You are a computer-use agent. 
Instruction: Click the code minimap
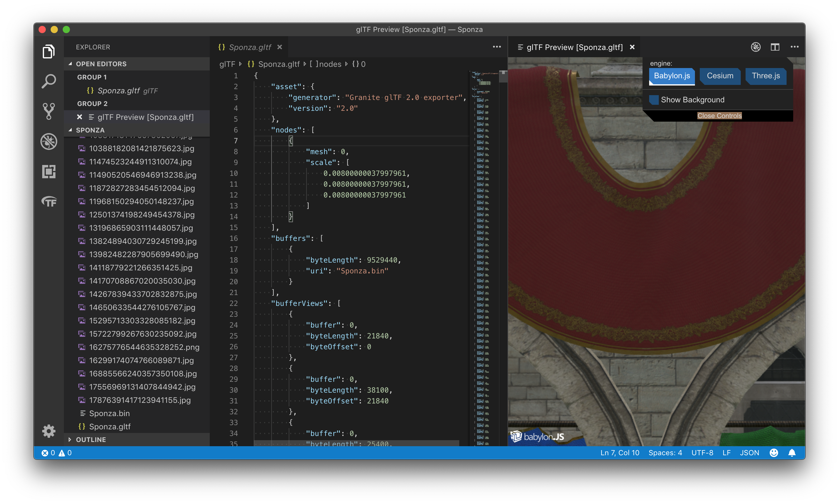[x=484, y=258]
